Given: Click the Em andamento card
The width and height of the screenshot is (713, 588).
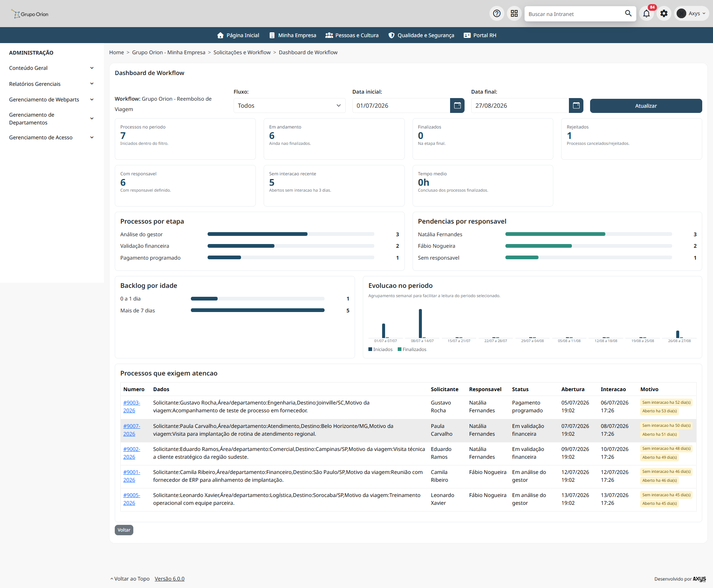Looking at the screenshot, I should (x=334, y=139).
